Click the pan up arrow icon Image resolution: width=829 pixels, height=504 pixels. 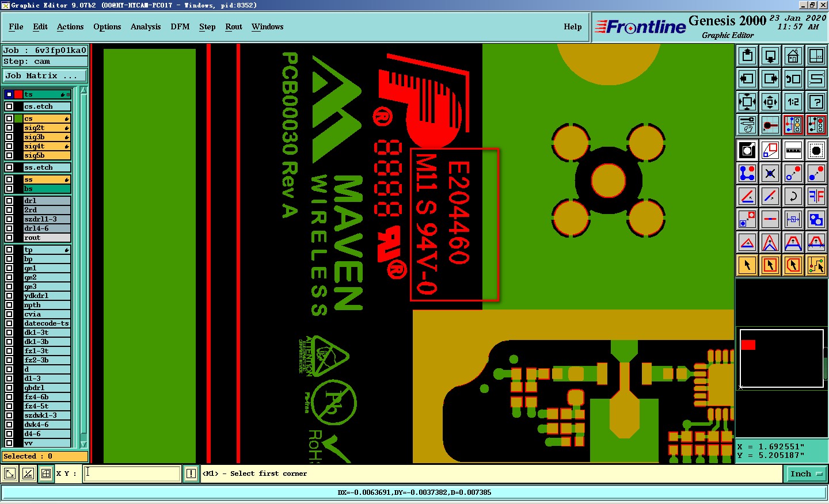pyautogui.click(x=747, y=56)
